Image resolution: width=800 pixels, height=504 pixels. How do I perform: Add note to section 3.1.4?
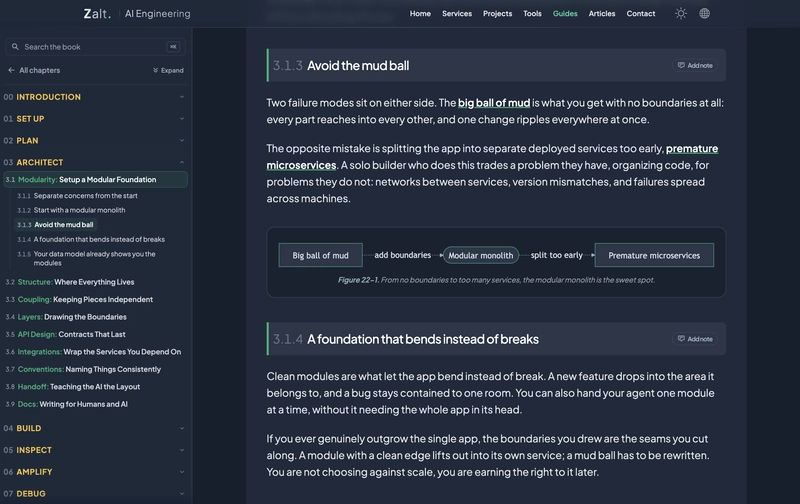694,339
